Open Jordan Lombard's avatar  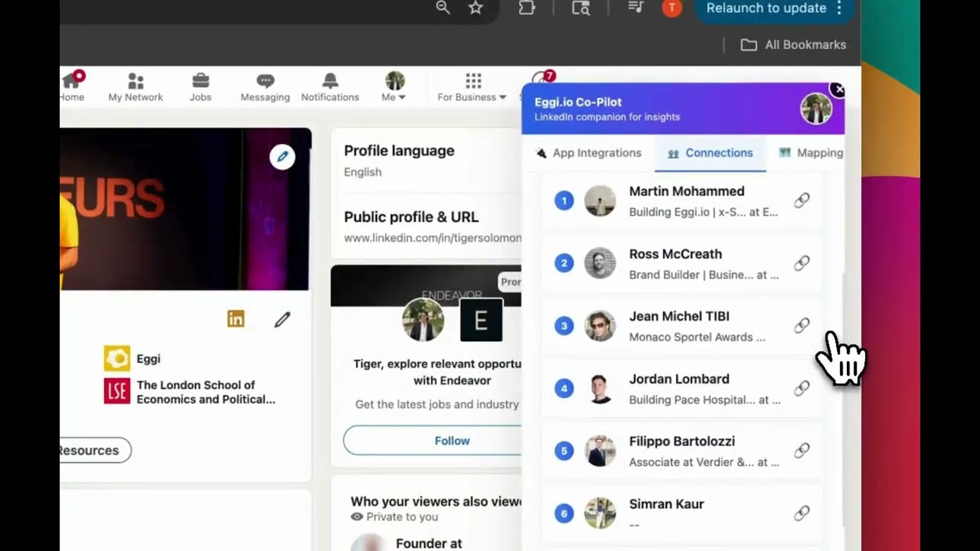(599, 389)
